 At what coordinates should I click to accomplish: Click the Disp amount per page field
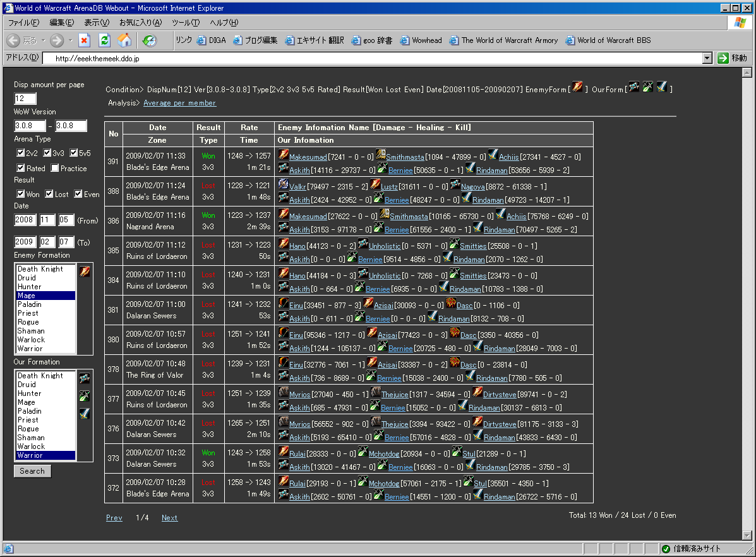pyautogui.click(x=25, y=99)
